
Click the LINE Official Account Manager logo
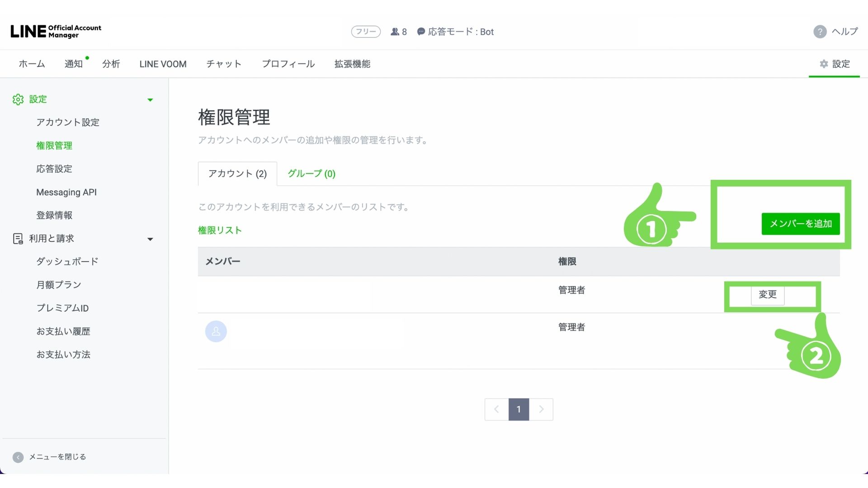(x=56, y=31)
